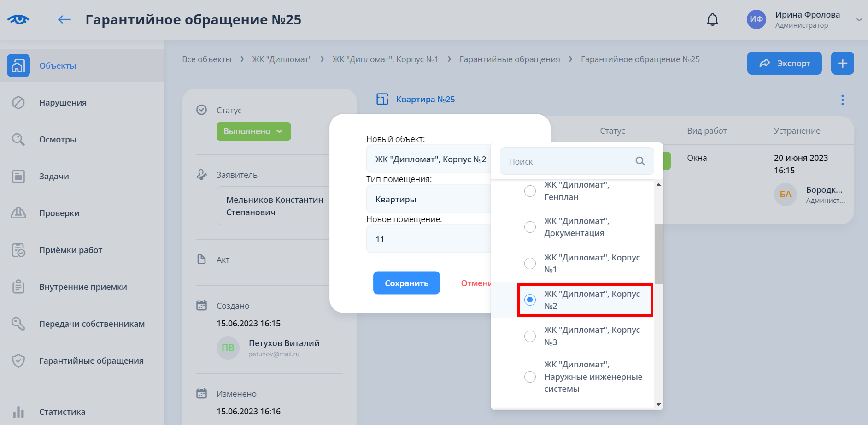Screen dimensions: 868x425
Task: Select ЖК "Дипломат", Корпус №3 radio option
Action: coord(530,336)
